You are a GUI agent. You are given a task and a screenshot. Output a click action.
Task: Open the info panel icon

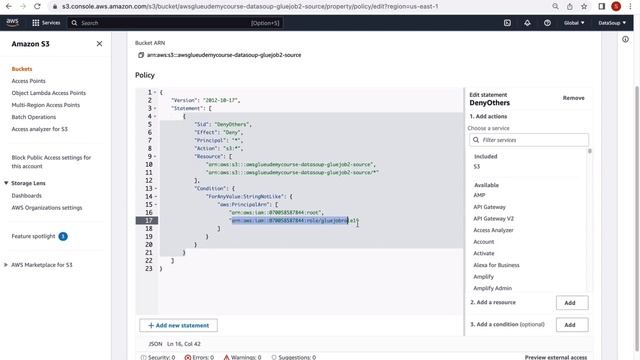click(x=625, y=40)
